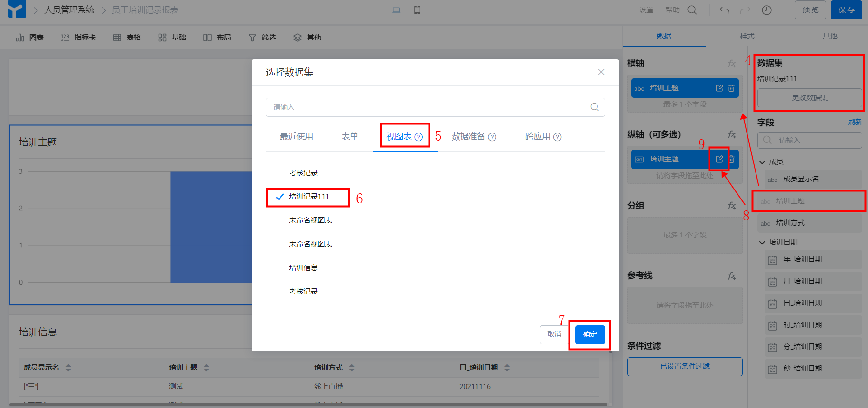Open the 样式 settings tab
This screenshot has height=408, width=868.
coord(747,36)
